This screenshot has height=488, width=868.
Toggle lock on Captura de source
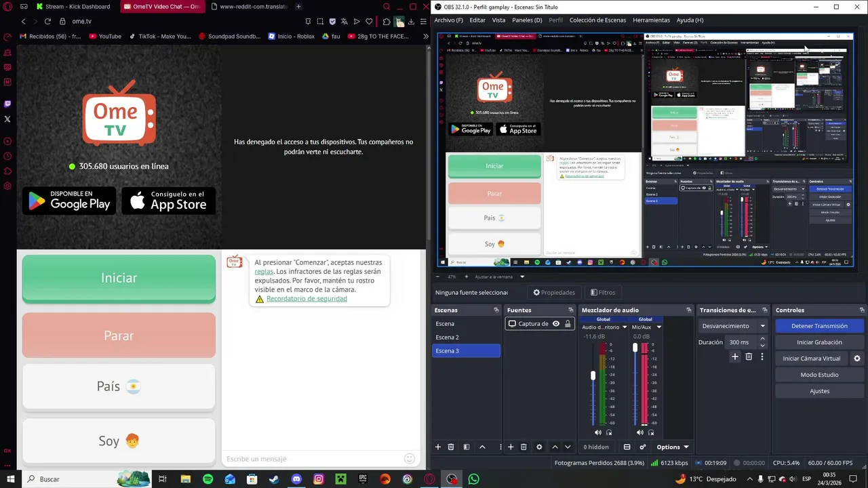[x=568, y=324]
